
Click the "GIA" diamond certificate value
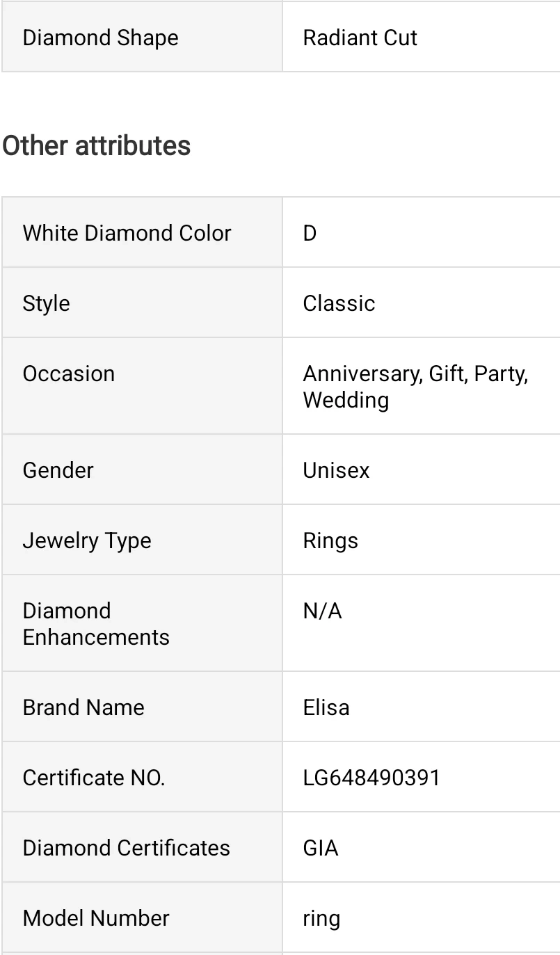click(x=321, y=848)
